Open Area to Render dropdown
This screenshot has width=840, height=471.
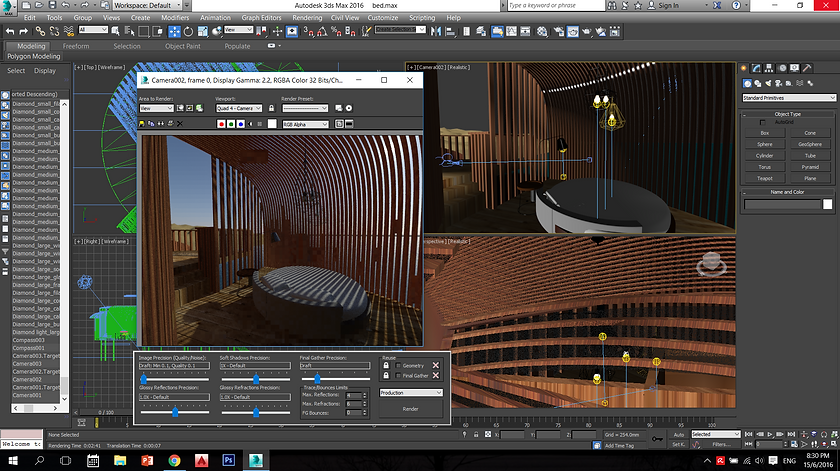(156, 108)
